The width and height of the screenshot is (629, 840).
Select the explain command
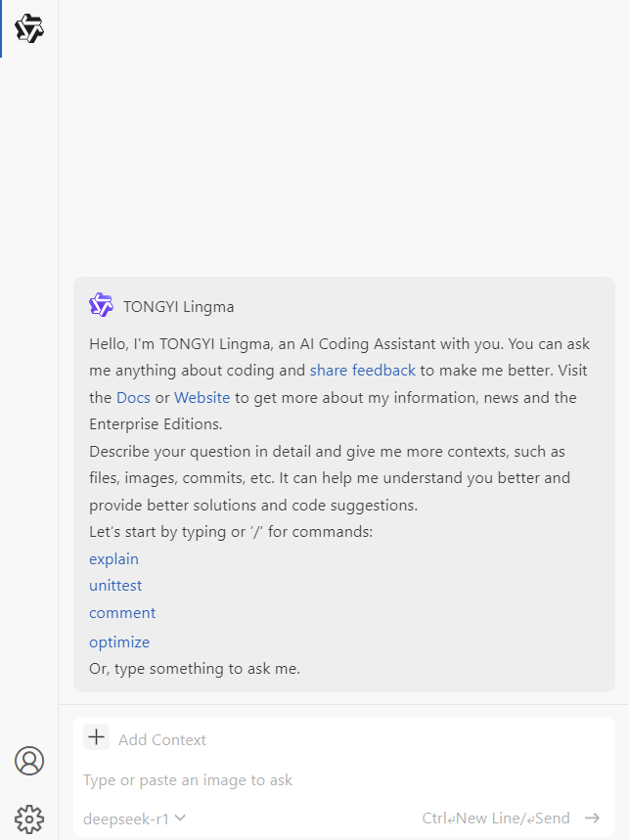113,559
